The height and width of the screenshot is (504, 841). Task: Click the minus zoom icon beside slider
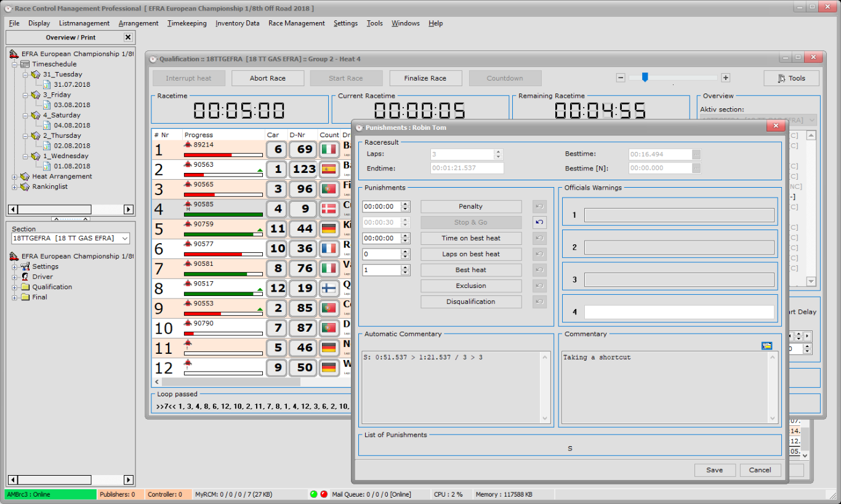pyautogui.click(x=621, y=78)
